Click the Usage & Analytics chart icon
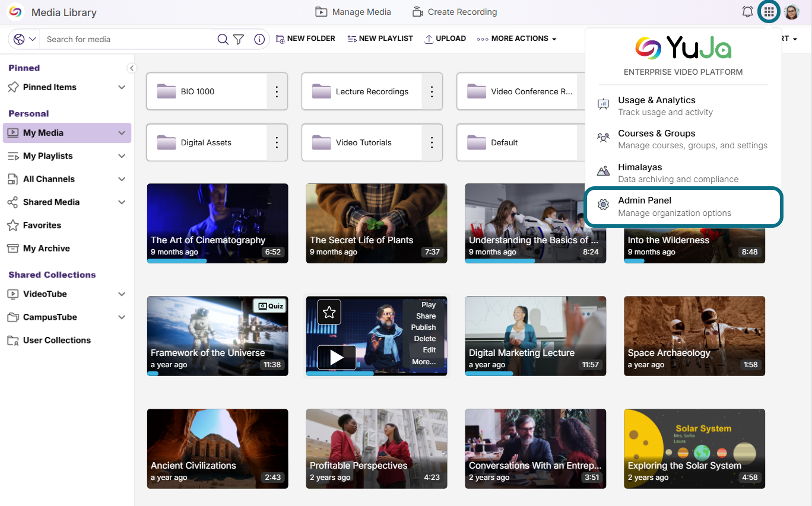Screen dimensions: 812x506 coord(604,104)
